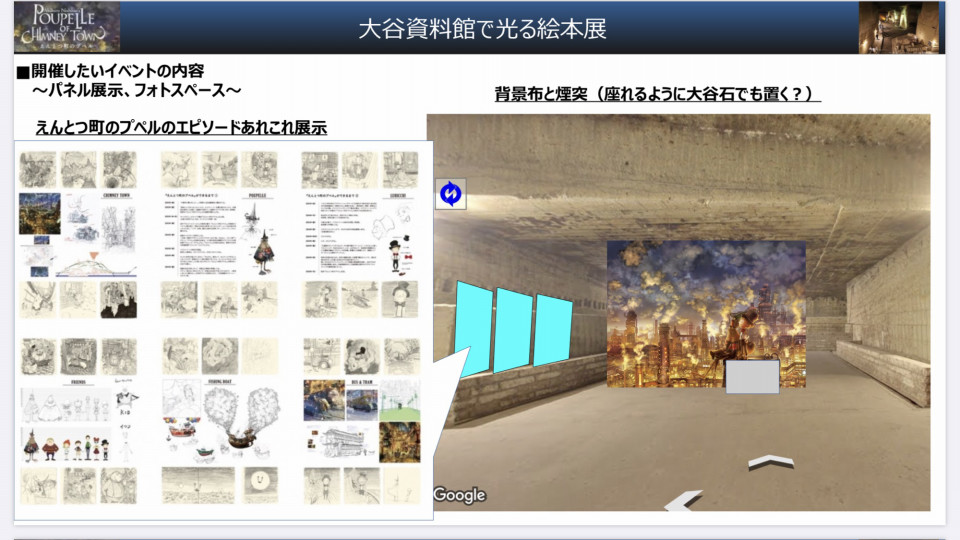Click the FRIENDS character lineup panel
The width and height of the screenshot is (960, 540).
point(78,422)
